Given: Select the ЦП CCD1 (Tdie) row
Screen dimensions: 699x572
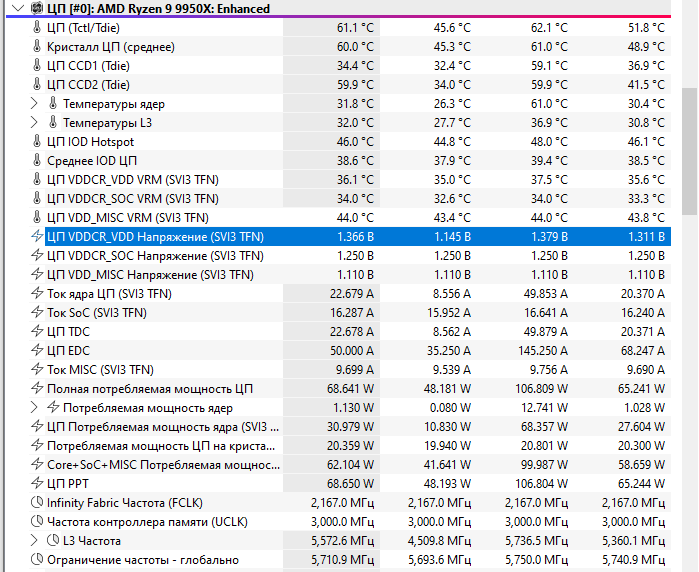Looking at the screenshot, I should point(350,66).
